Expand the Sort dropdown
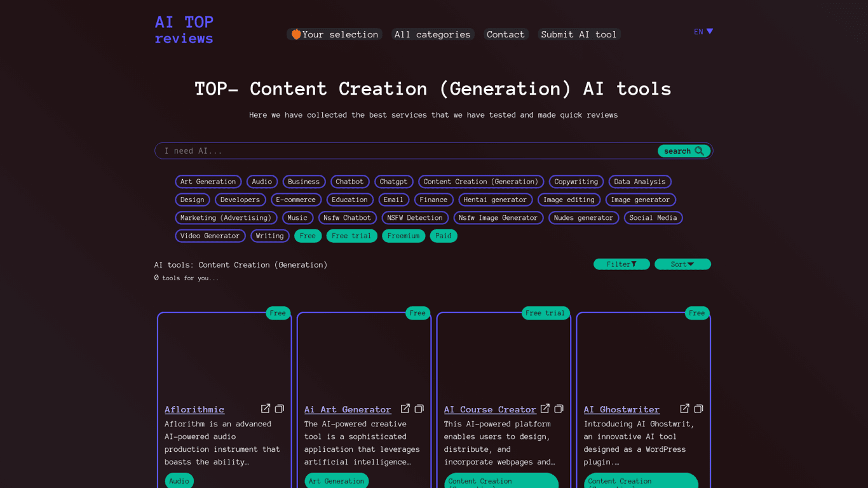This screenshot has width=868, height=488. (x=682, y=264)
